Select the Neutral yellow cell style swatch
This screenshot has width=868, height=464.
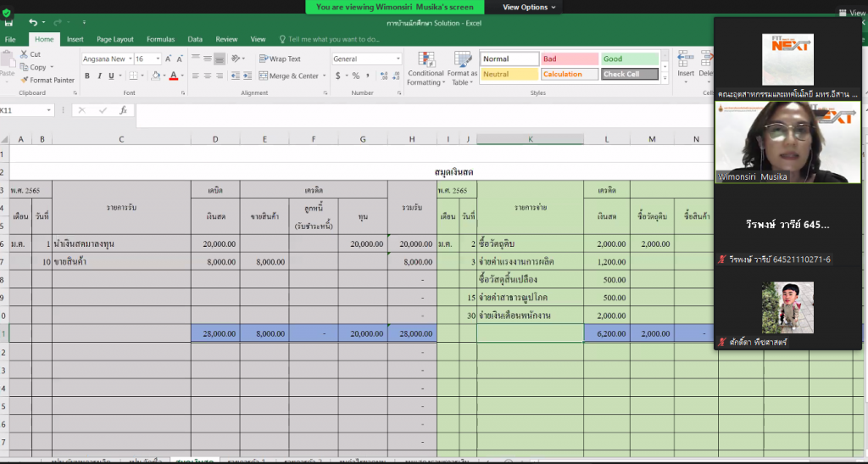tap(509, 75)
